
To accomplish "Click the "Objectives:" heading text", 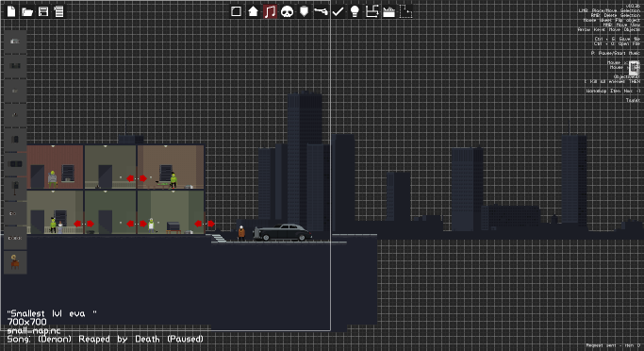I will [627, 76].
